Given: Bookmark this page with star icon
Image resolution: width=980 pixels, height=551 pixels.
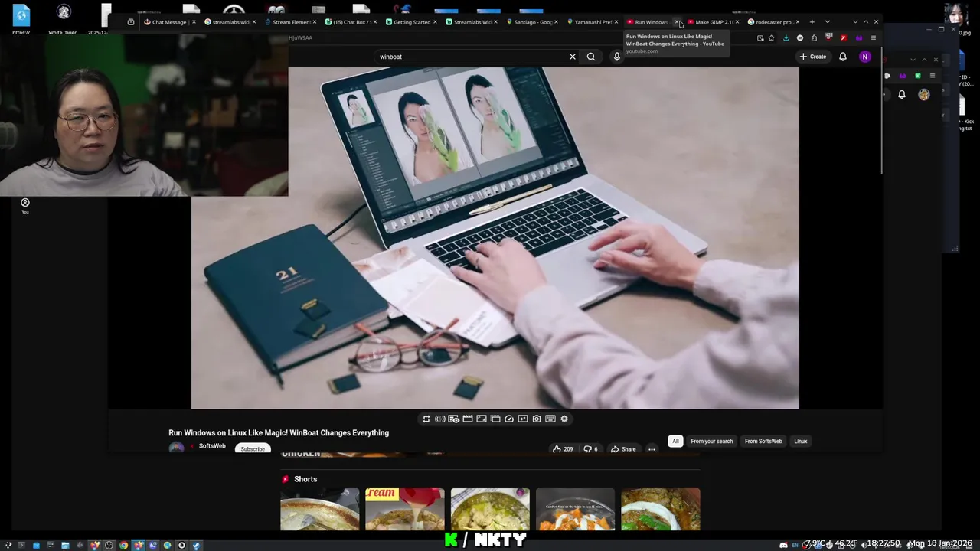Looking at the screenshot, I should point(771,37).
